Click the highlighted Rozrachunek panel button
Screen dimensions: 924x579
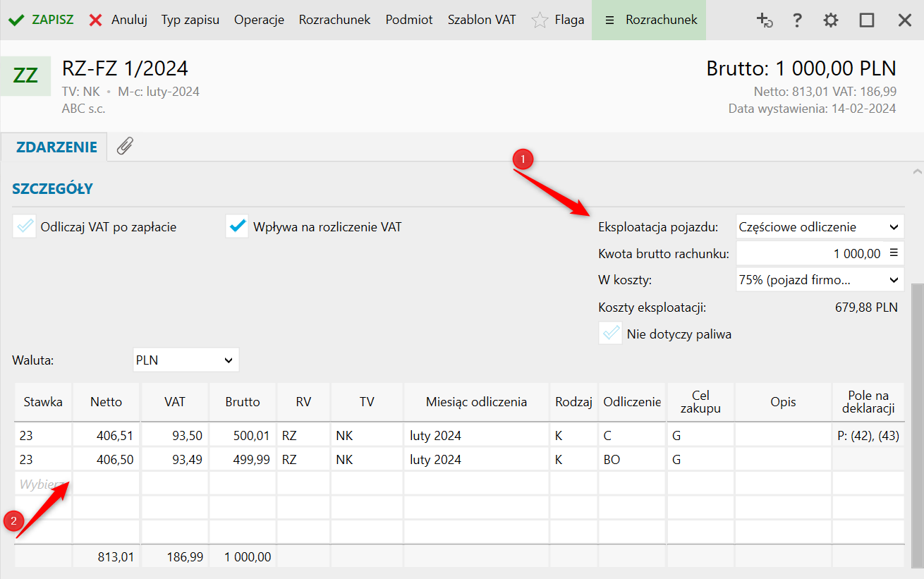[649, 20]
